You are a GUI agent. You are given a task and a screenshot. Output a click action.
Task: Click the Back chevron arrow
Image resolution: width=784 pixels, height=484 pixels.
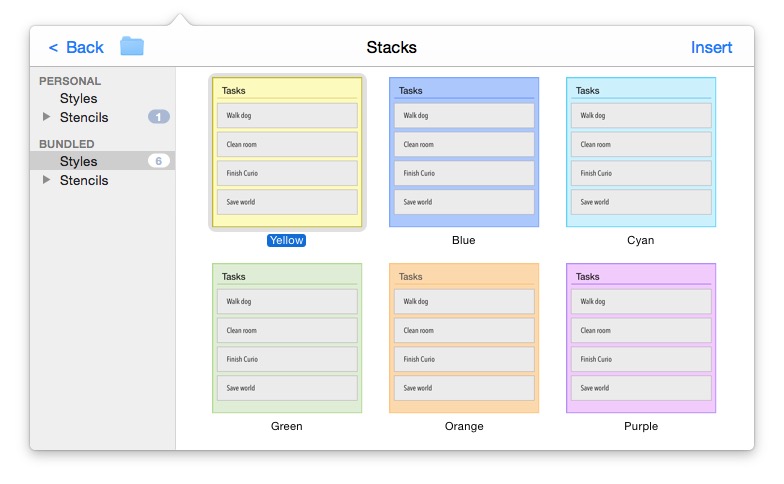53,48
